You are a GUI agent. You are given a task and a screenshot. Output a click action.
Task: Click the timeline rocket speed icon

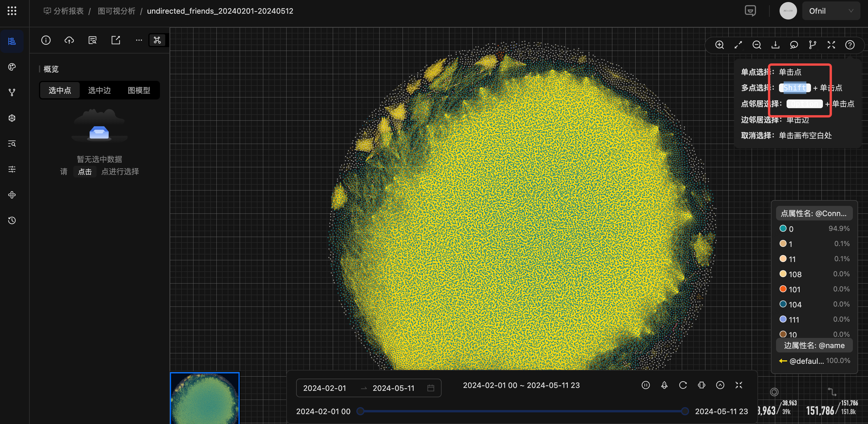[x=664, y=385]
